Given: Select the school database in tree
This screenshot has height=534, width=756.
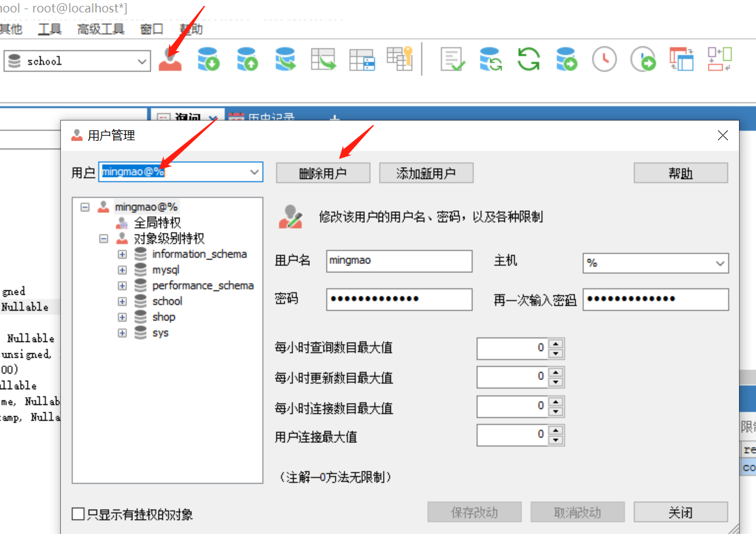Looking at the screenshot, I should [x=167, y=301].
